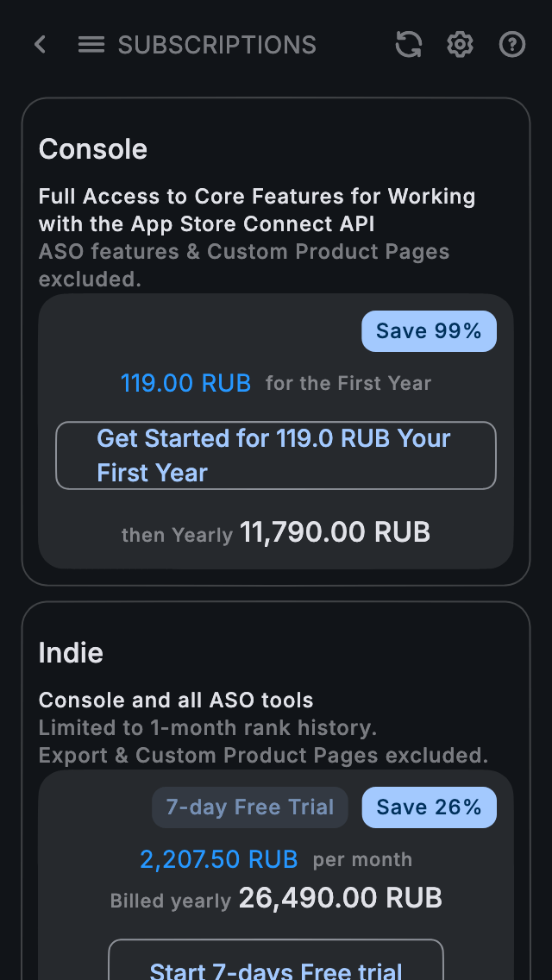Select the Indie plan heading

pyautogui.click(x=71, y=653)
